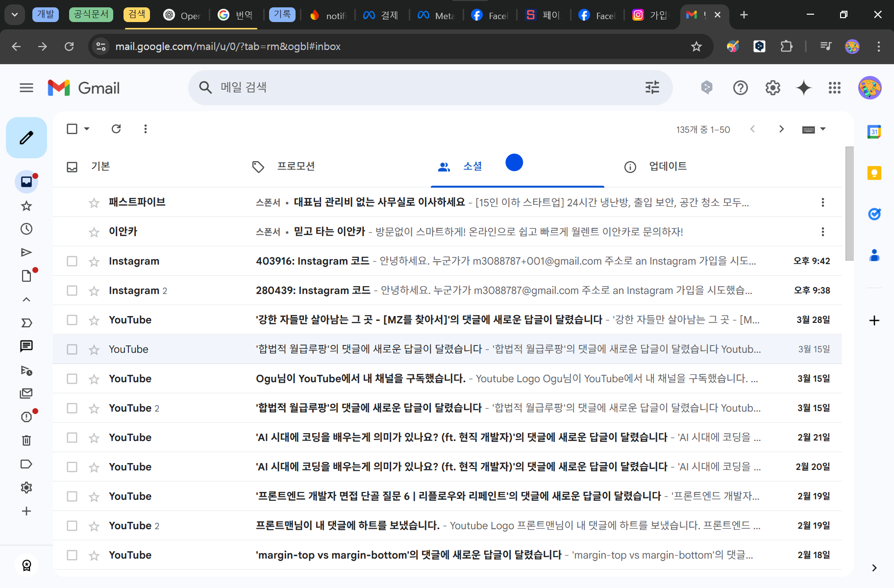The image size is (894, 588).
Task: Open the Inbox icon in the sidebar
Action: [26, 182]
